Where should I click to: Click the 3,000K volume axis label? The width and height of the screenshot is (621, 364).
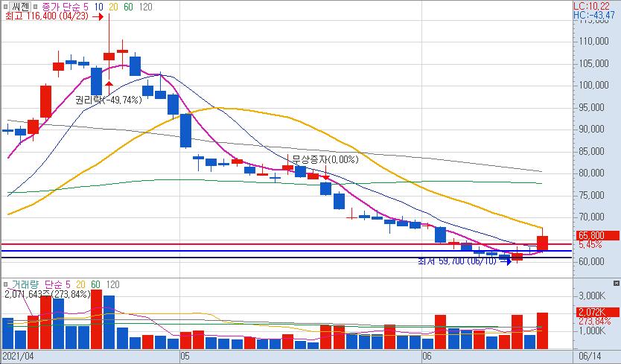[592, 296]
